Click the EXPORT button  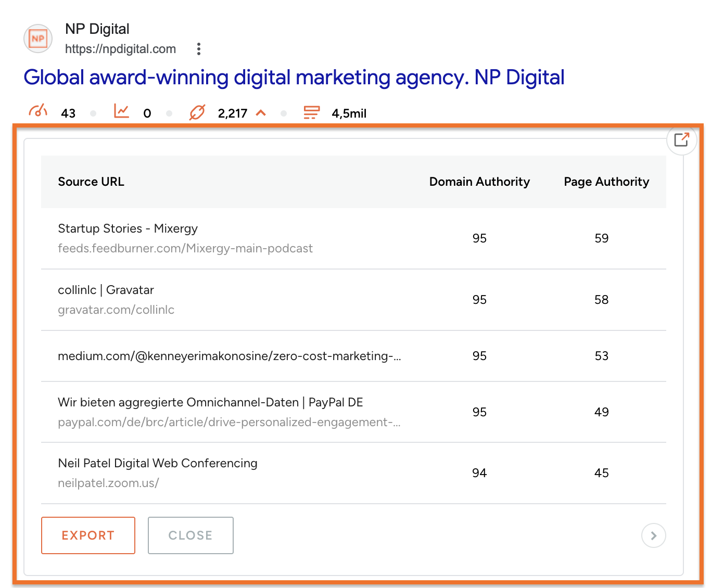88,535
